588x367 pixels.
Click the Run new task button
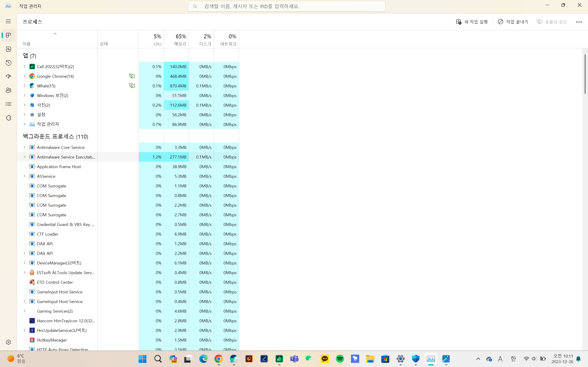pos(472,22)
